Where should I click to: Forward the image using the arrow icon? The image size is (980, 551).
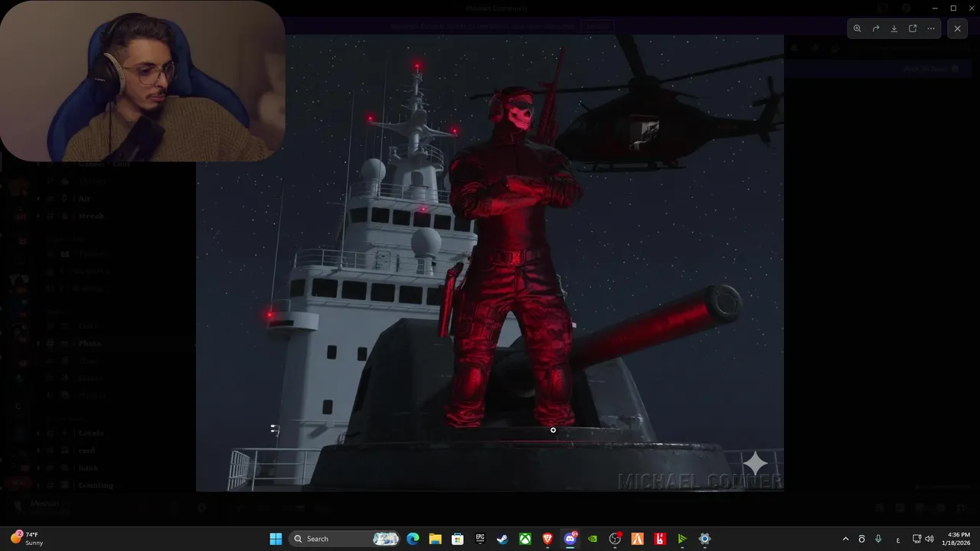tap(876, 28)
